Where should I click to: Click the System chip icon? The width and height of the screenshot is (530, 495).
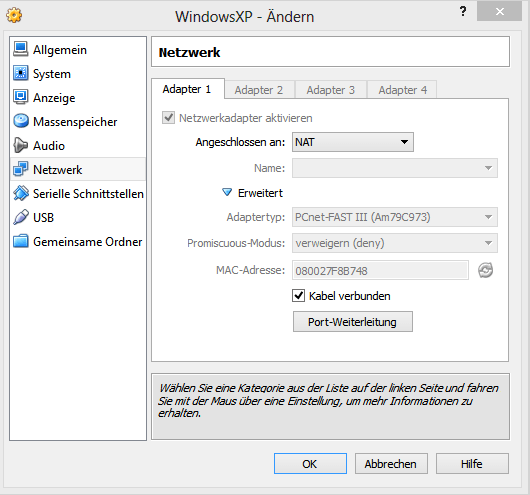click(21, 73)
